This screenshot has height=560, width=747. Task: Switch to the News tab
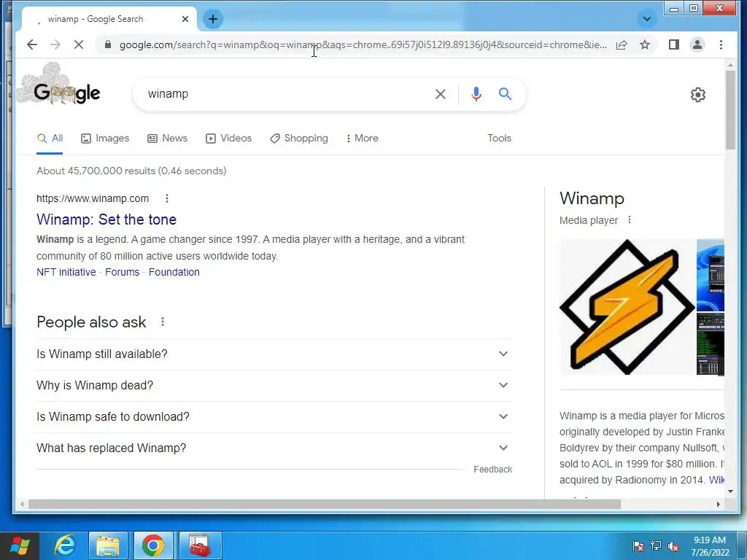(x=168, y=139)
